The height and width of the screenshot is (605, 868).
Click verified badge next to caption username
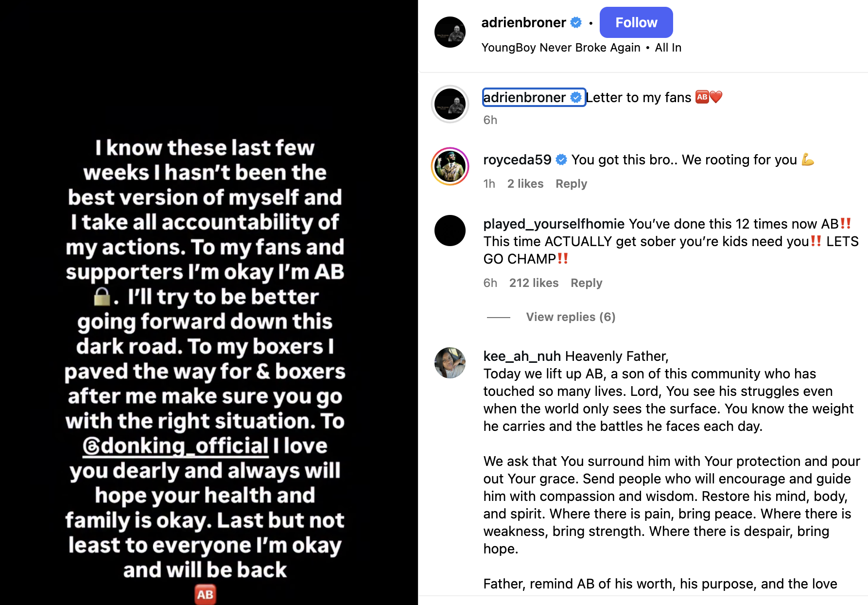tap(576, 97)
